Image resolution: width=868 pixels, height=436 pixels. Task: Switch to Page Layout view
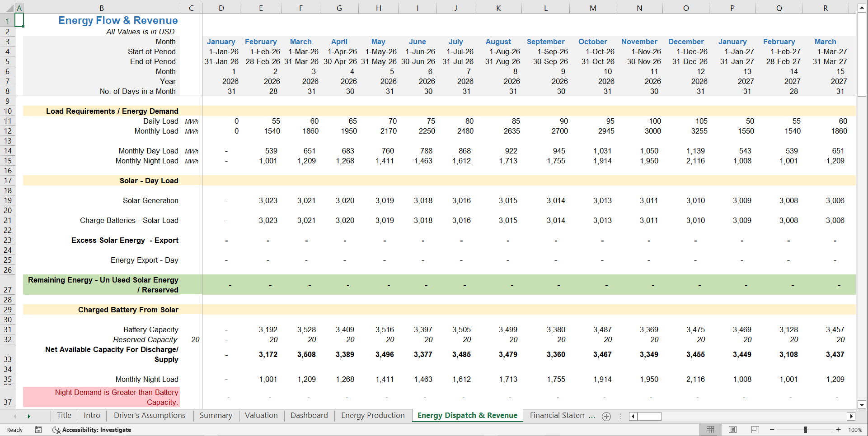tap(732, 430)
